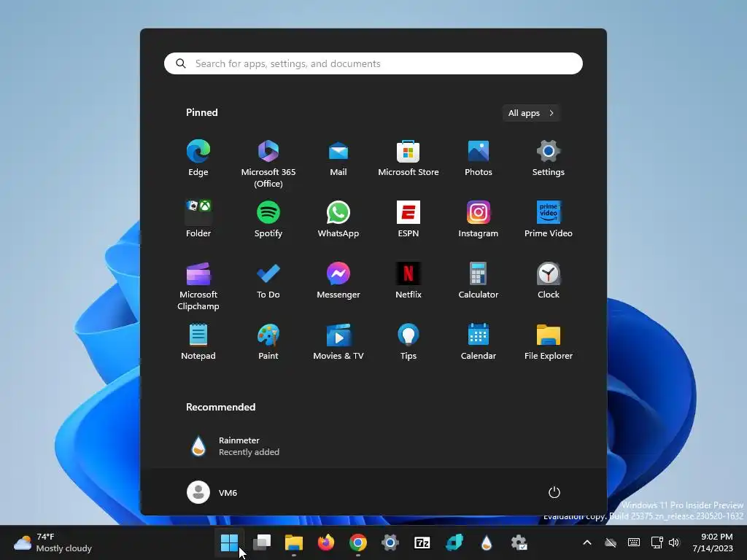Launch the ESPN app

409,219
